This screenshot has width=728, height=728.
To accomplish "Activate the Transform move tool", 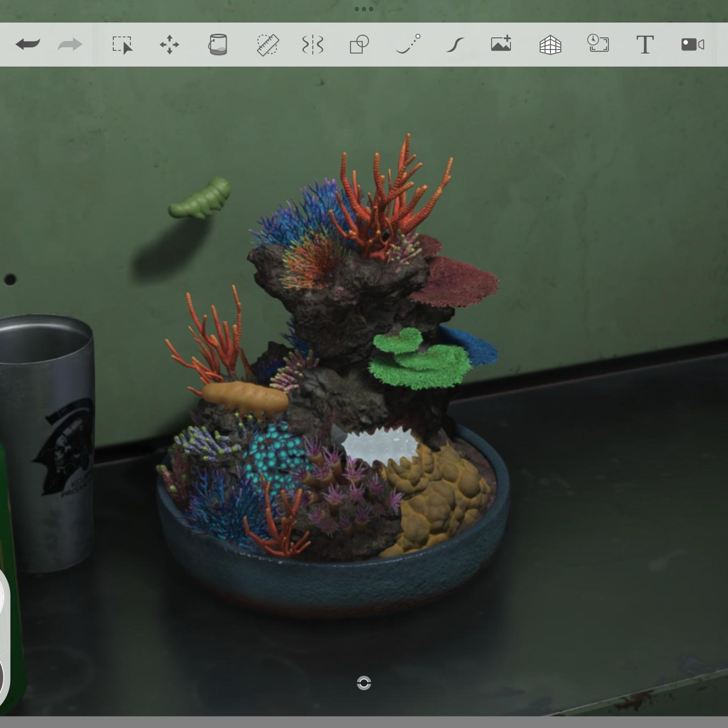I will click(169, 44).
